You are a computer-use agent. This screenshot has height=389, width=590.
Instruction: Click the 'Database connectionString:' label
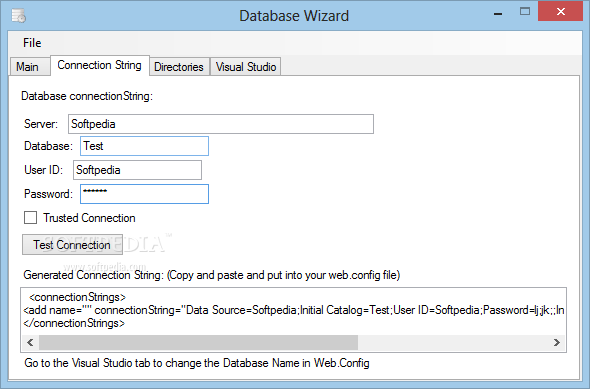pyautogui.click(x=87, y=96)
